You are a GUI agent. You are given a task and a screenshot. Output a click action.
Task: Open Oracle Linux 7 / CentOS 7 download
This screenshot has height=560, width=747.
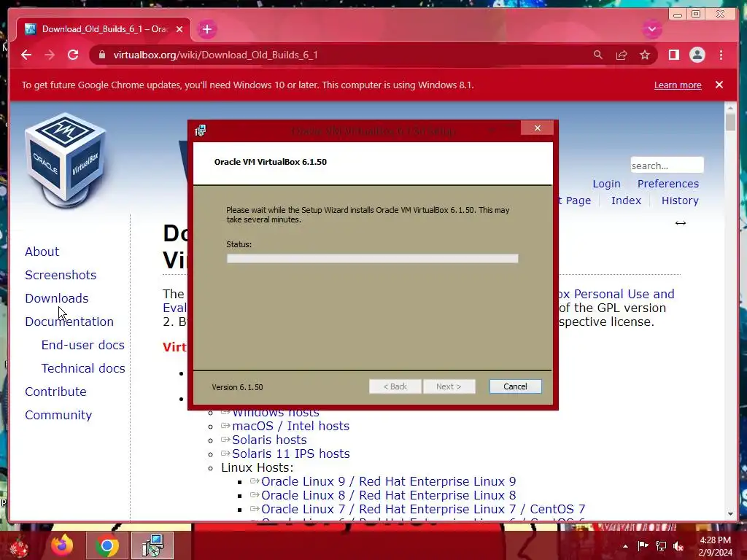(x=423, y=508)
